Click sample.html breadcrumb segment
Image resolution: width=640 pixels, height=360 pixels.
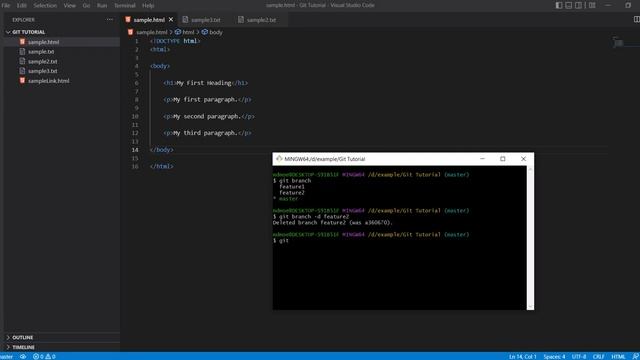(x=151, y=32)
